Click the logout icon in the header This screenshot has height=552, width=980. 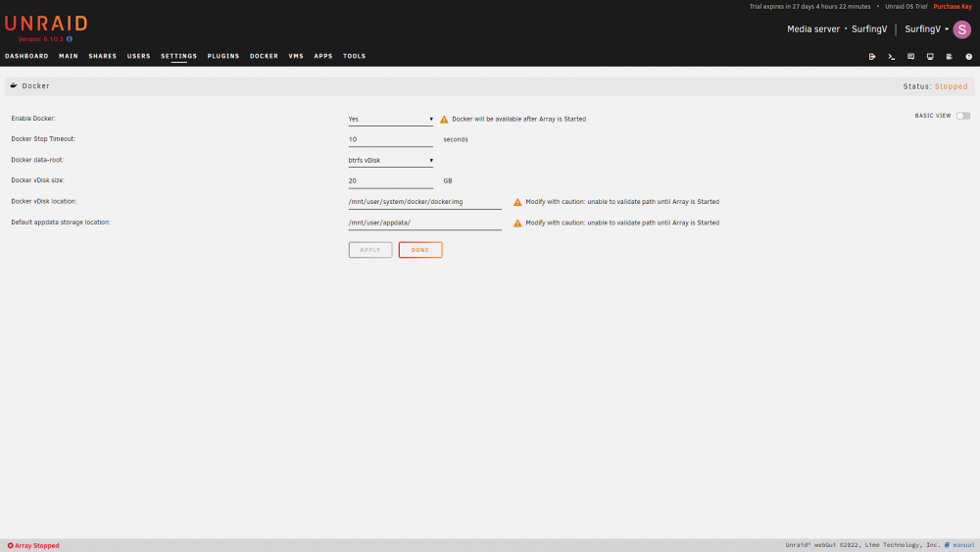pos(872,57)
